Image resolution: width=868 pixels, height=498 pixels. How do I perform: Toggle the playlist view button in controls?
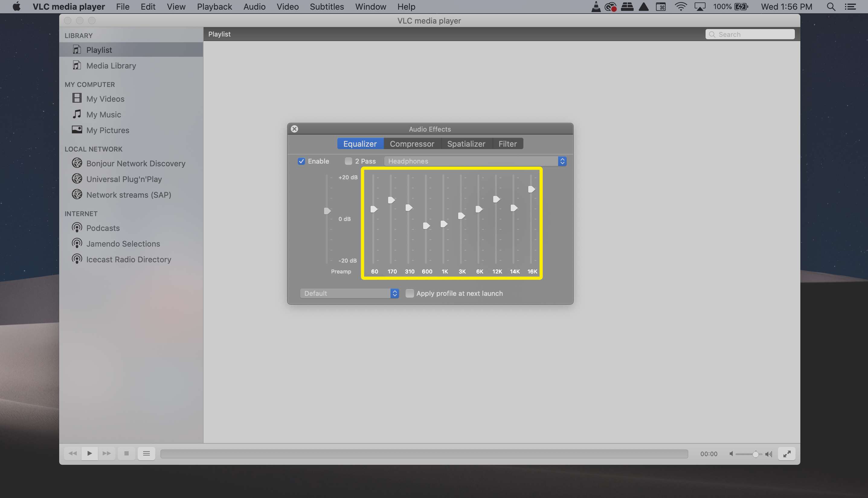click(x=146, y=454)
